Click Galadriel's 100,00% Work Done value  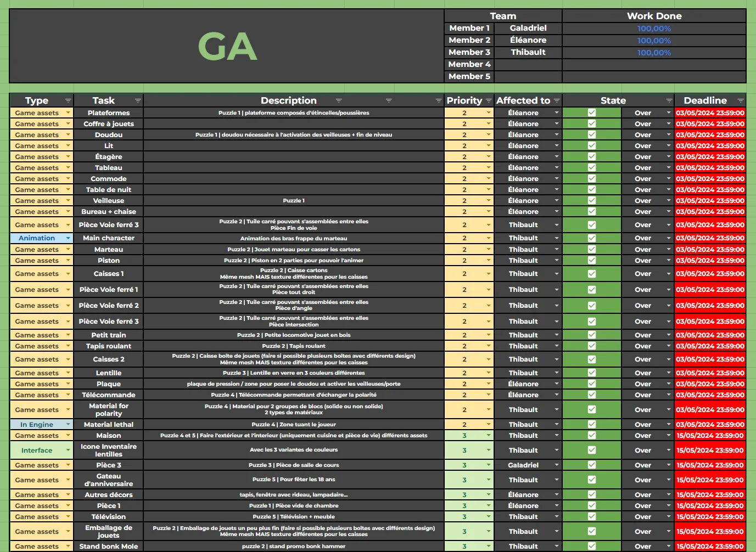(x=654, y=29)
